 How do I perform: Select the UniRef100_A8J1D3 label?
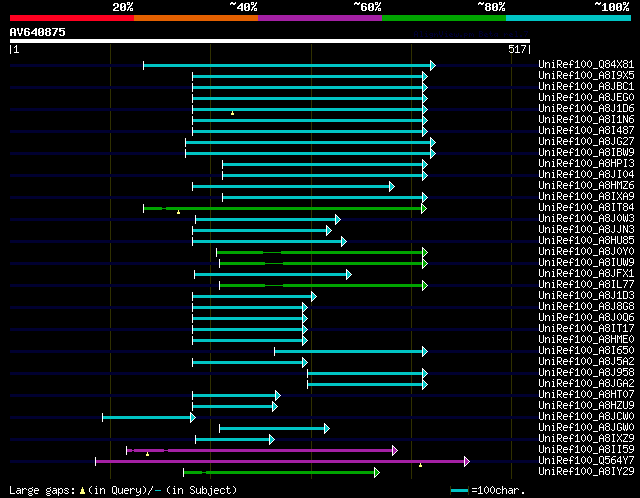pyautogui.click(x=586, y=296)
